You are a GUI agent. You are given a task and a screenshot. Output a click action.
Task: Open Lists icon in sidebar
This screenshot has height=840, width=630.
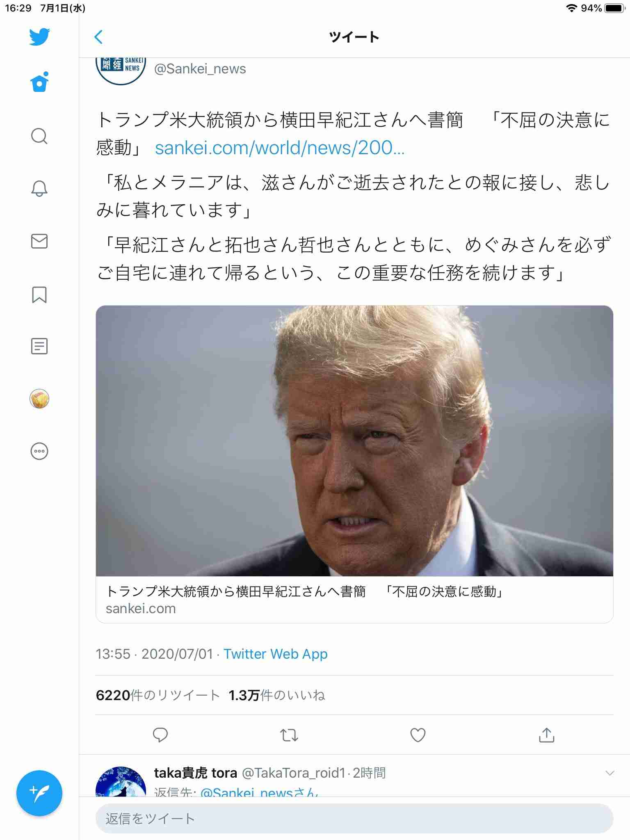coord(39,346)
